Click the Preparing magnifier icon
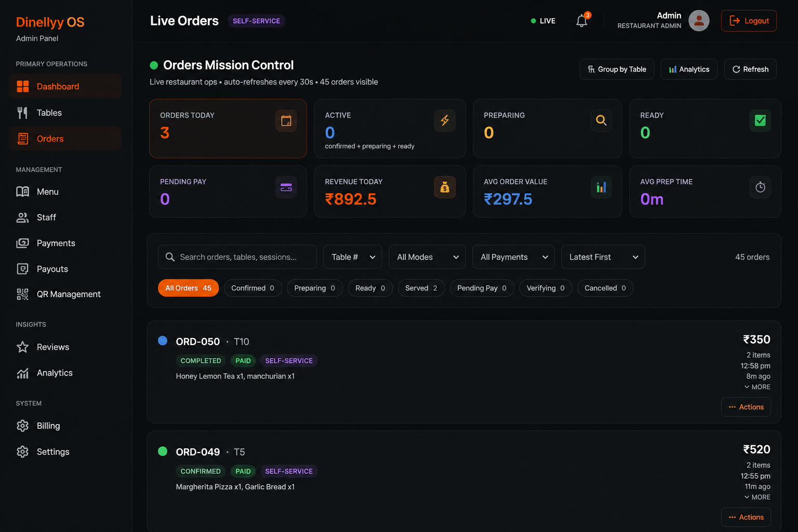Screen dimensions: 798x532 pyautogui.click(x=601, y=121)
